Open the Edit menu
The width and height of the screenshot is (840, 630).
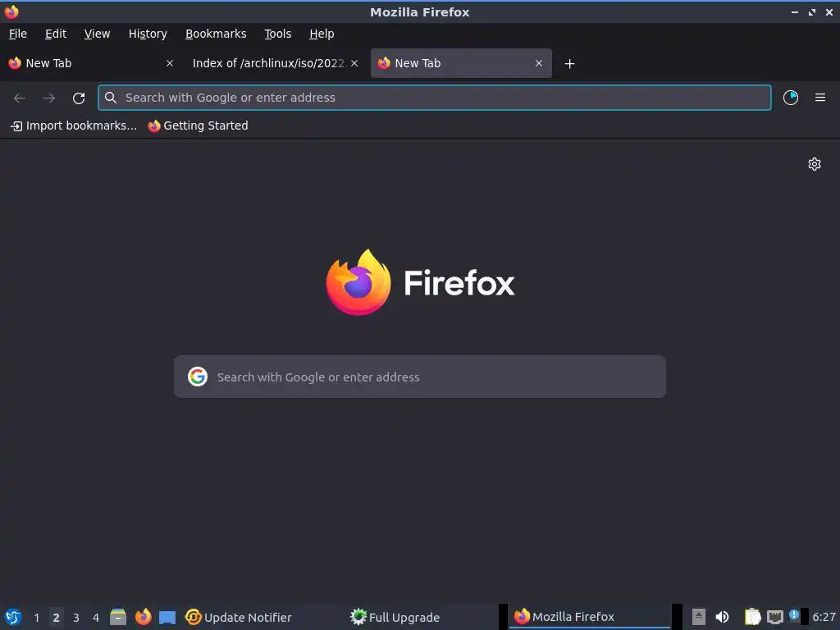[56, 34]
